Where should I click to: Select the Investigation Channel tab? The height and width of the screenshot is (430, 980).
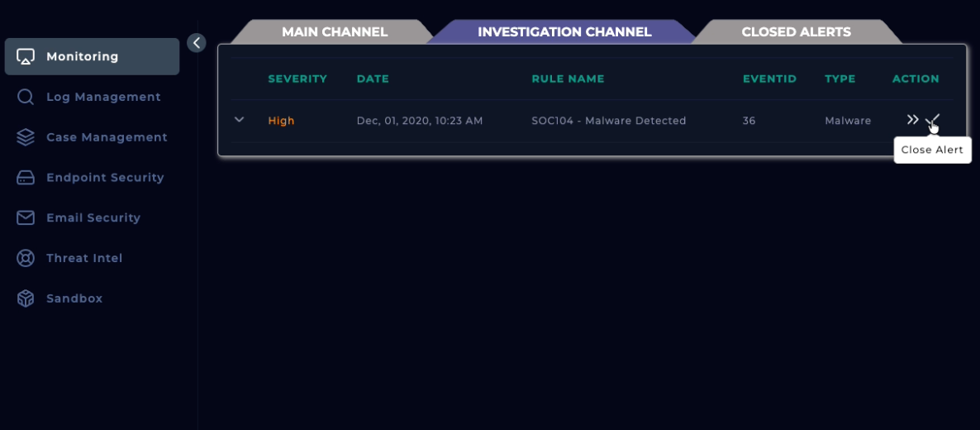[x=564, y=32]
